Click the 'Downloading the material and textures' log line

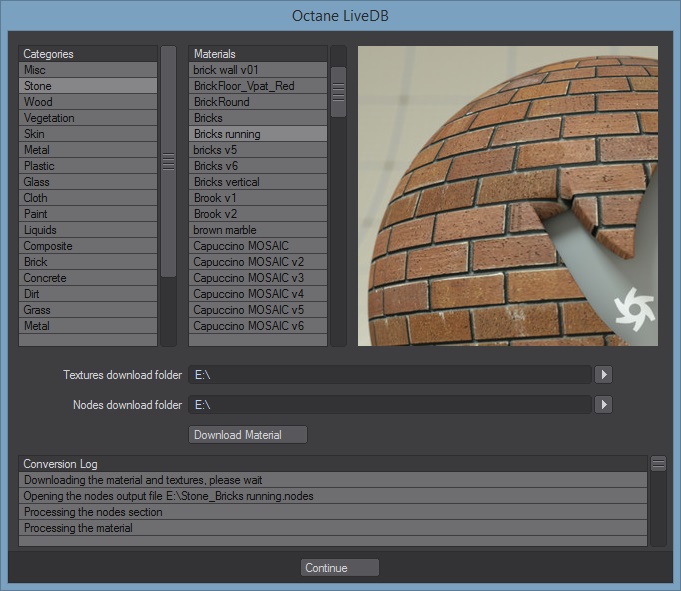(333, 480)
